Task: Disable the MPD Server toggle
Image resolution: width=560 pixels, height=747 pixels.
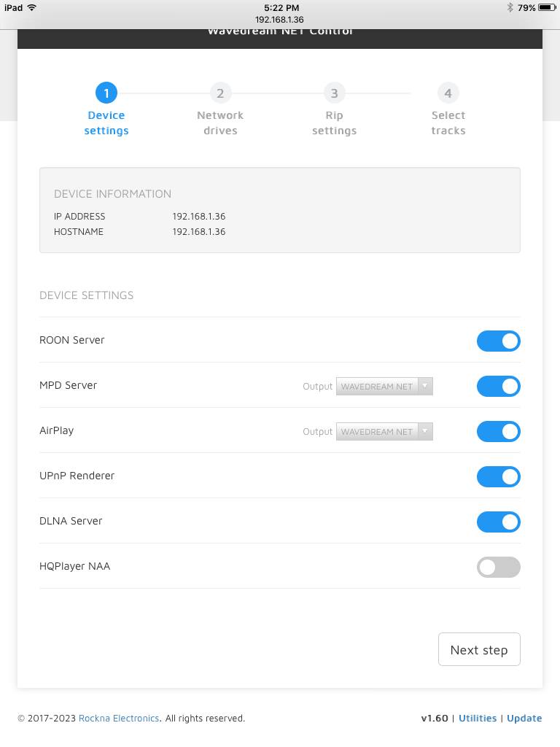Action: point(498,387)
